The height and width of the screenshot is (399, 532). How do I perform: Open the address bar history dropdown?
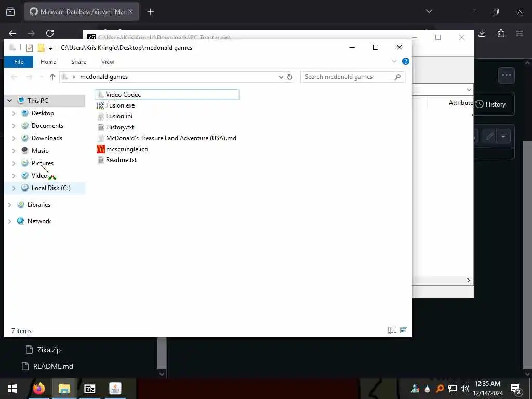click(x=281, y=77)
